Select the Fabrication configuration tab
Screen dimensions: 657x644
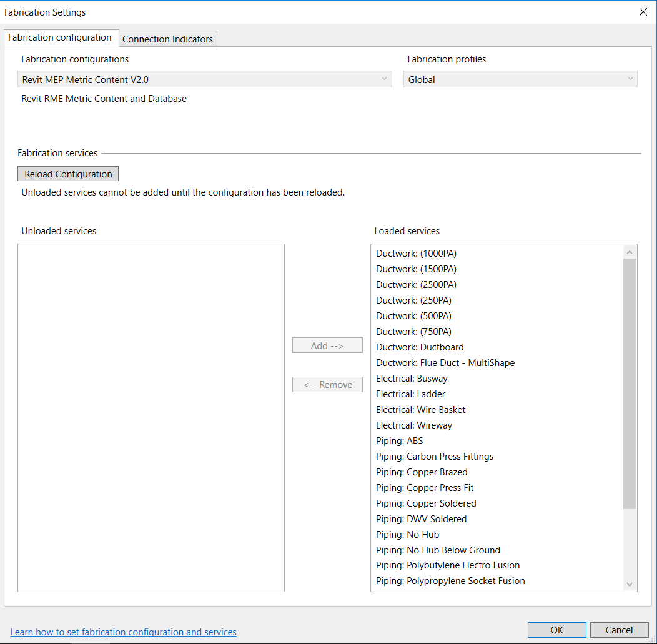61,37
